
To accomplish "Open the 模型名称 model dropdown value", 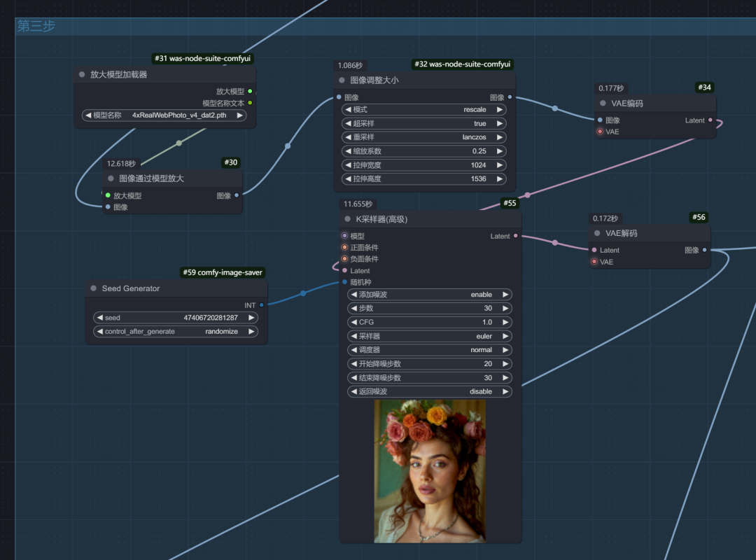I will click(179, 115).
